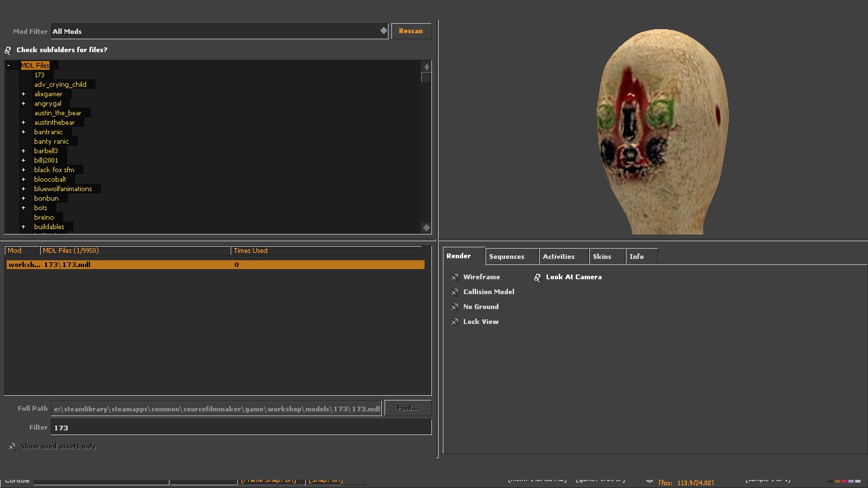
Task: Toggle Check subfolders for files checkbox
Action: [8, 50]
